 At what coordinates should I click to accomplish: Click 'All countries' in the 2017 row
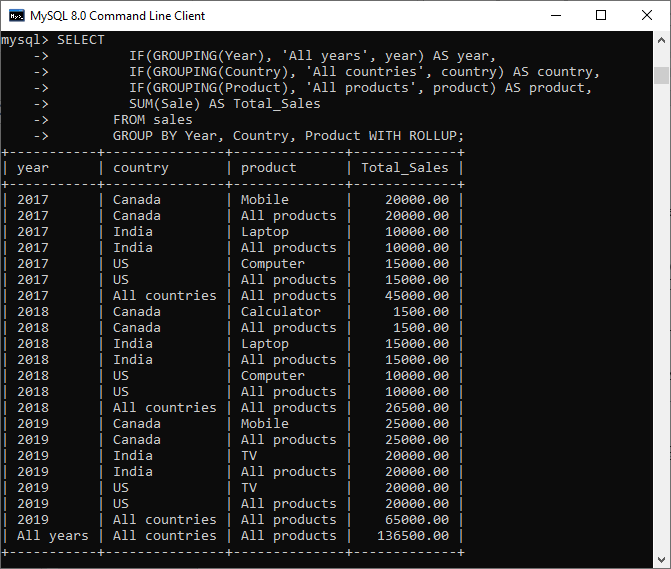(x=165, y=296)
